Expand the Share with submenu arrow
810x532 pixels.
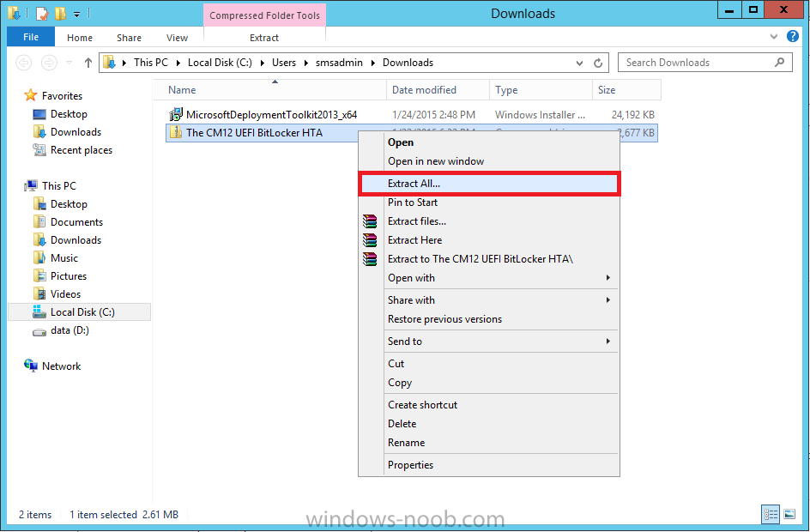coord(608,300)
